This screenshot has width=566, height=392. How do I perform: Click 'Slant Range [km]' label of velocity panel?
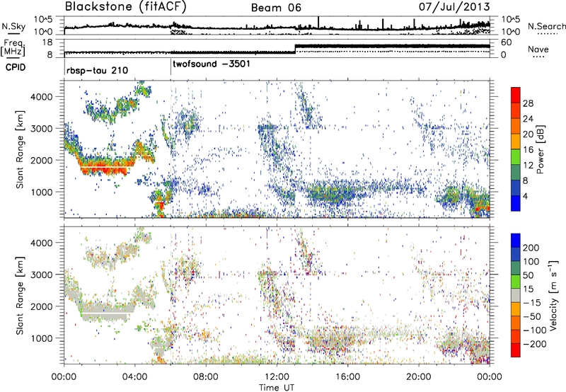coord(20,295)
